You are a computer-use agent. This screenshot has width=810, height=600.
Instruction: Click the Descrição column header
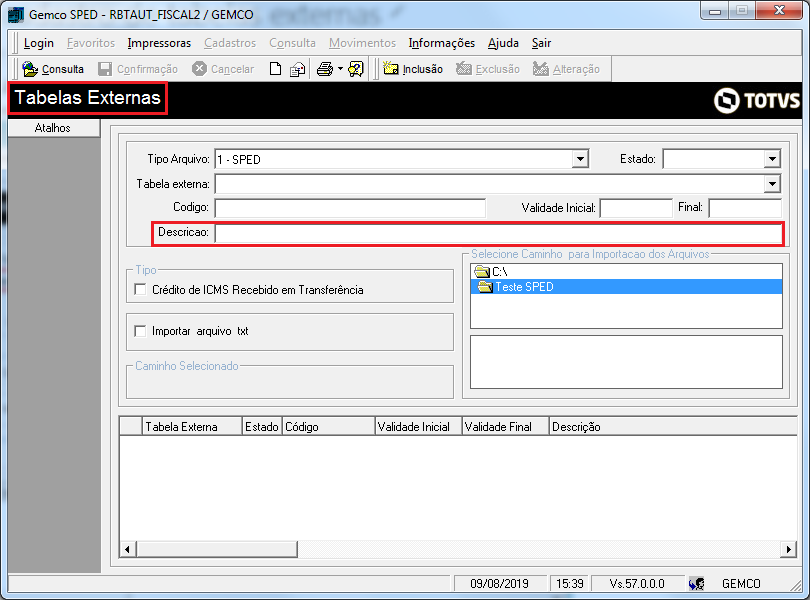[673, 426]
